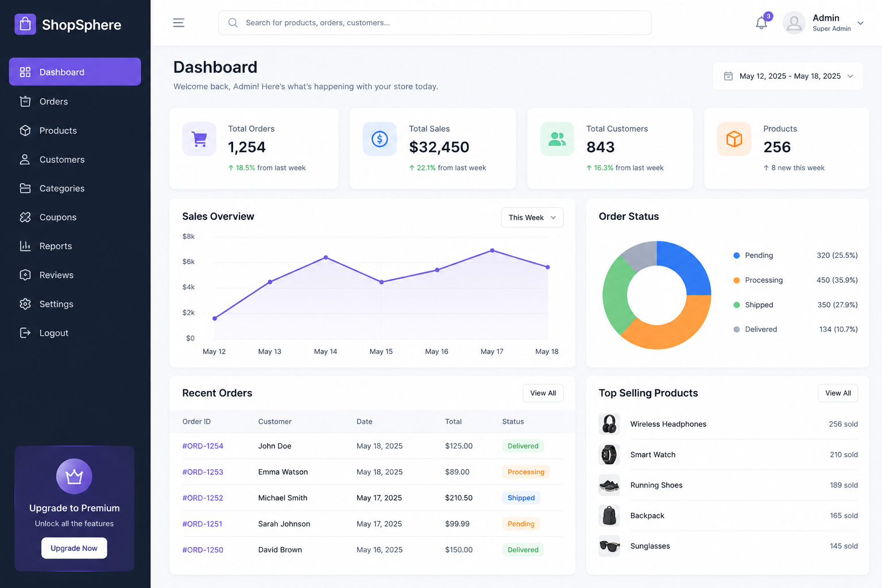Click the Pending badge for Sarah Johnson
This screenshot has width=882, height=588.
[x=521, y=524]
